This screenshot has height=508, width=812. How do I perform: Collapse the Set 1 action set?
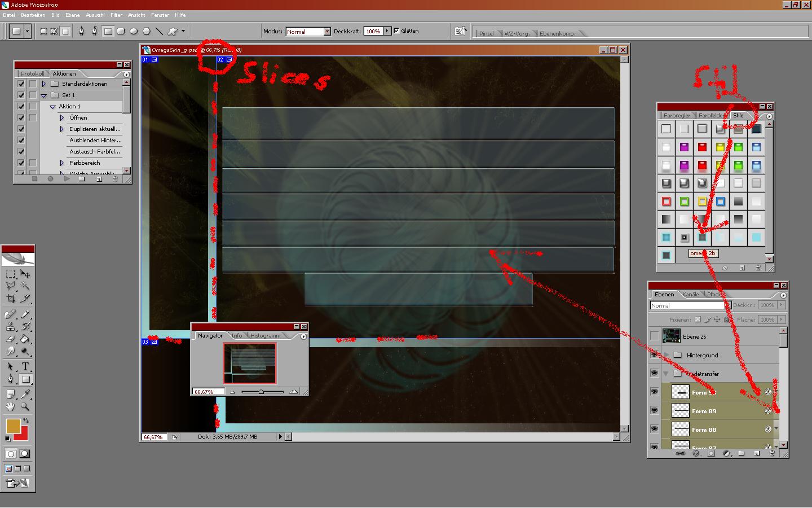pyautogui.click(x=43, y=95)
